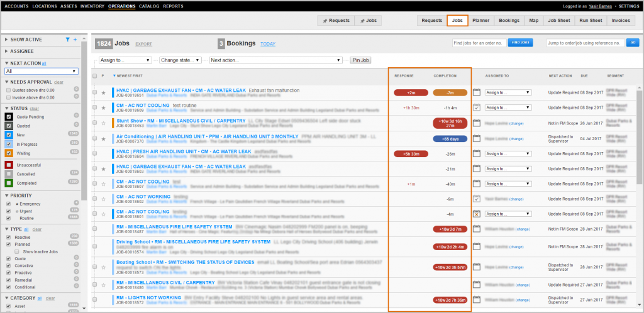The height and width of the screenshot is (313, 644).
Task: Click the pinned Requests button with pin icon
Action: point(336,21)
